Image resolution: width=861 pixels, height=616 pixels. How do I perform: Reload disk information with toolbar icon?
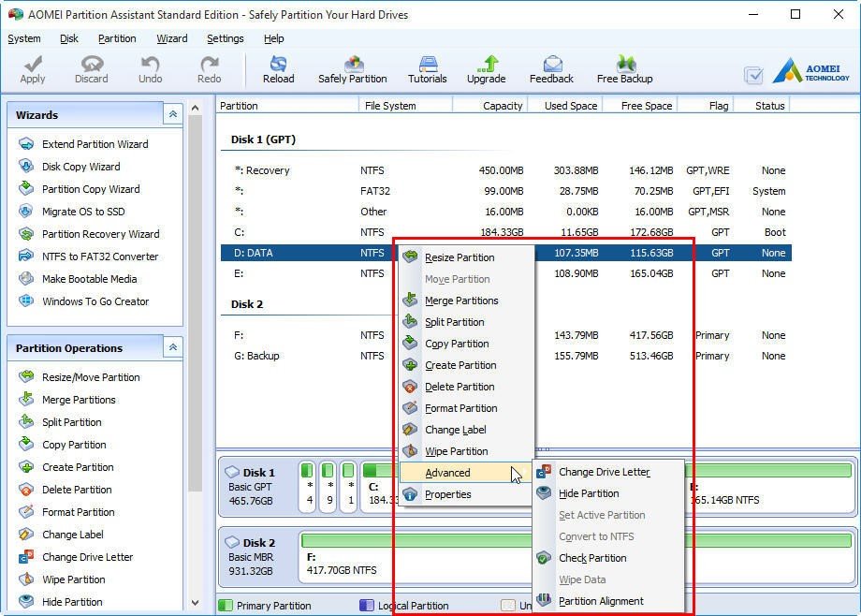coord(278,67)
